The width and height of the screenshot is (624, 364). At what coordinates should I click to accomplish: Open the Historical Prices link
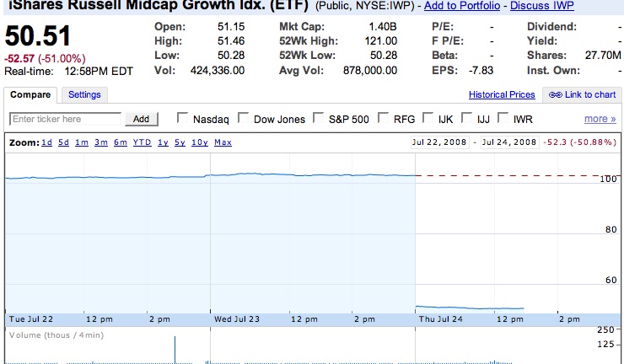[x=502, y=95]
